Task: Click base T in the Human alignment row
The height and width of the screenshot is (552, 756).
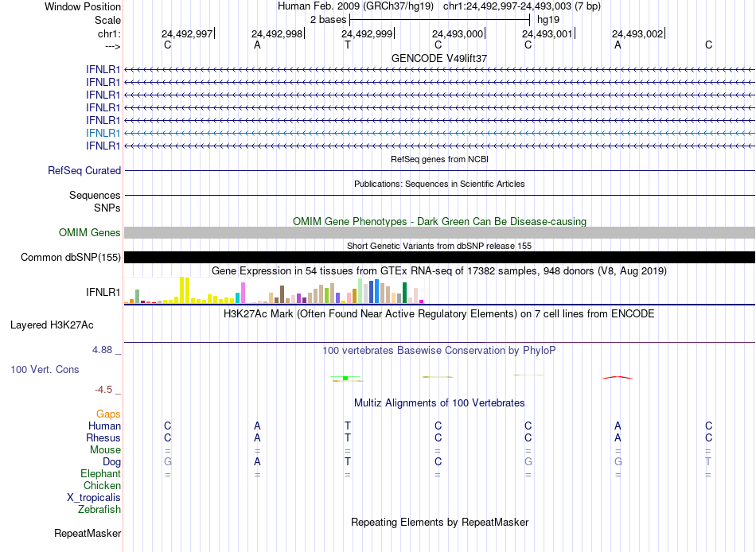Action: tap(348, 426)
